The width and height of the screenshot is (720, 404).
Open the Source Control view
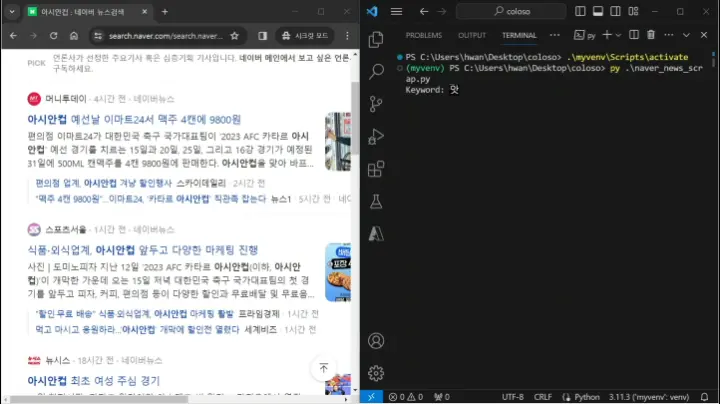pyautogui.click(x=376, y=104)
